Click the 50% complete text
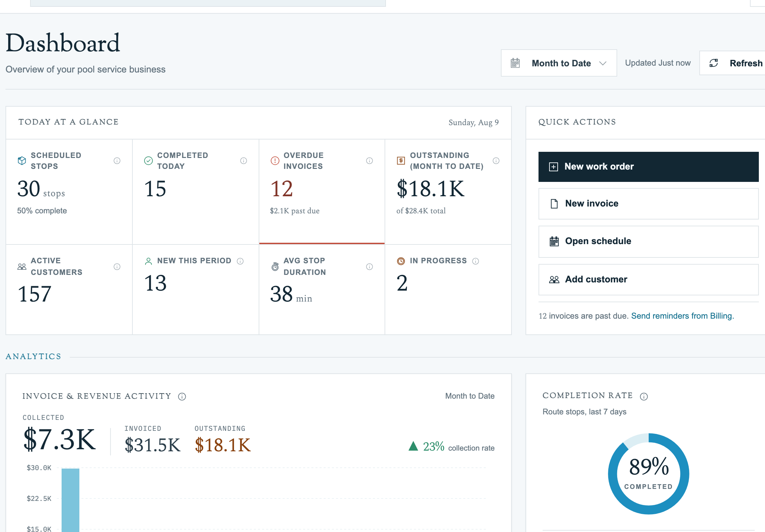This screenshot has width=765, height=532. (42, 211)
